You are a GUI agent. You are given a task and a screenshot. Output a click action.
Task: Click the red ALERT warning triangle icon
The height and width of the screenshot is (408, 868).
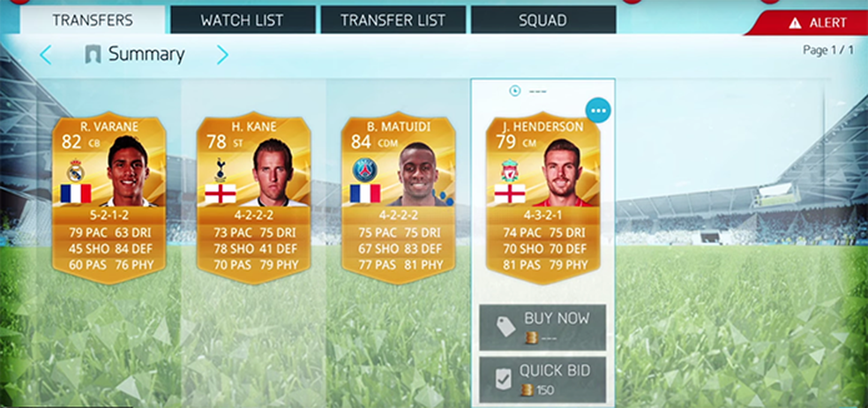click(x=795, y=23)
